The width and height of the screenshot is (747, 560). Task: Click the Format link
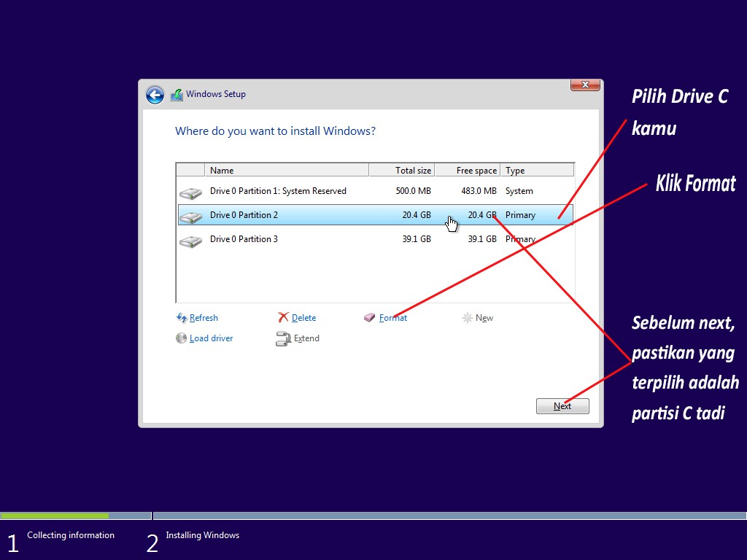(393, 318)
